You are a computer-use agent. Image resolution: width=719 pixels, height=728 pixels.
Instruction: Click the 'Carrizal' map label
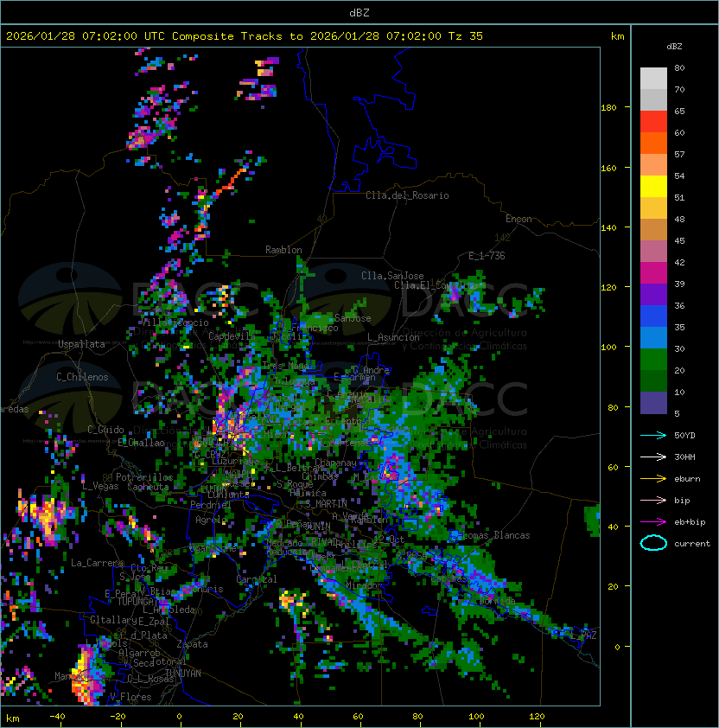point(257,579)
